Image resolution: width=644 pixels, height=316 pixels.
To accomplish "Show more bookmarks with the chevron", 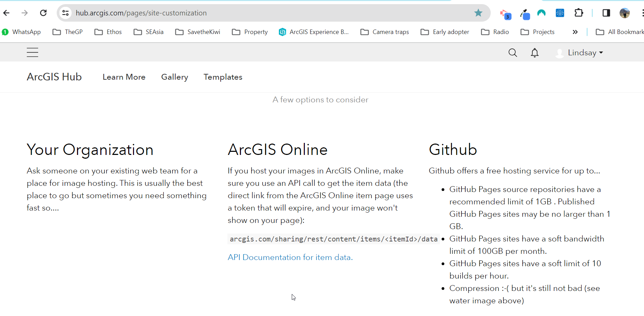I will [575, 32].
